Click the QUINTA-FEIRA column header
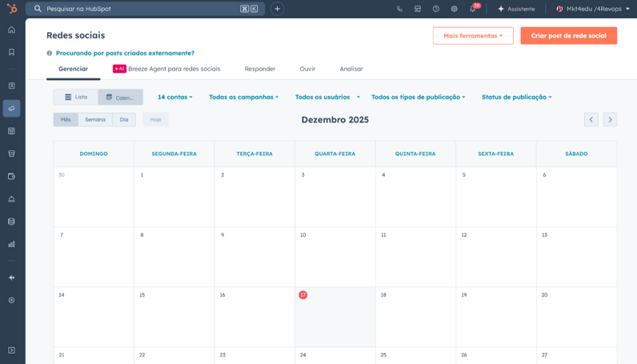 click(x=415, y=154)
